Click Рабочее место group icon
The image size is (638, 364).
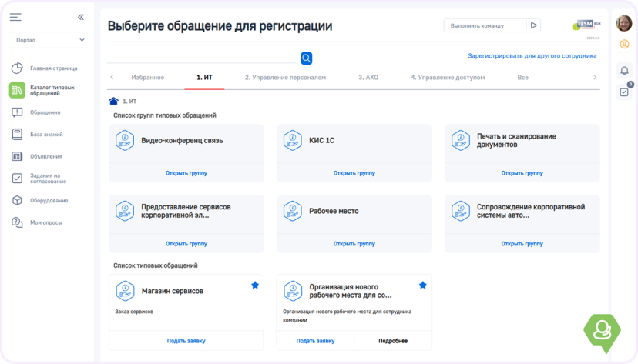click(x=293, y=212)
